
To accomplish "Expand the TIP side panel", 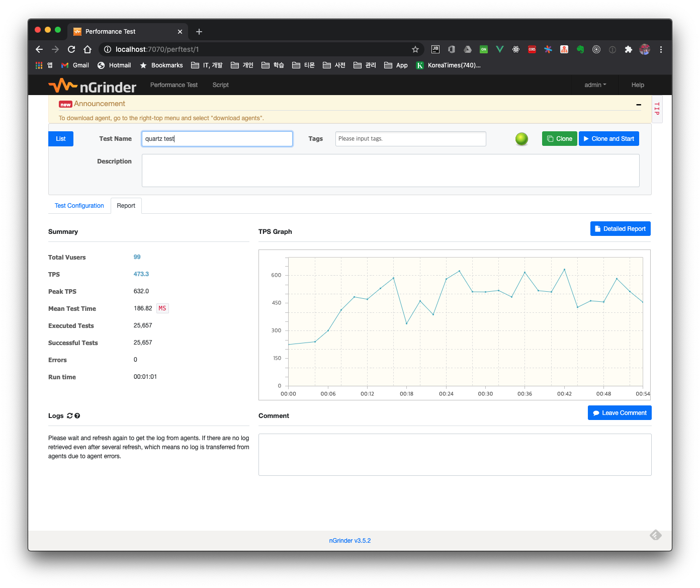I will pos(657,109).
